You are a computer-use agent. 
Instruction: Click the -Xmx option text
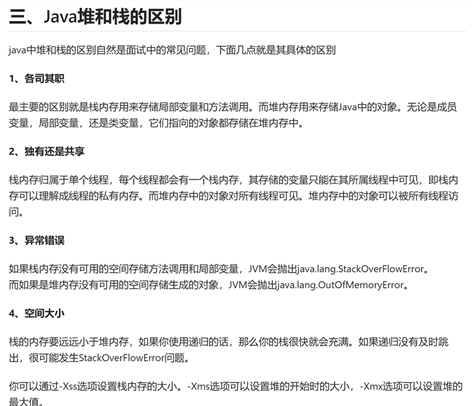(371, 386)
